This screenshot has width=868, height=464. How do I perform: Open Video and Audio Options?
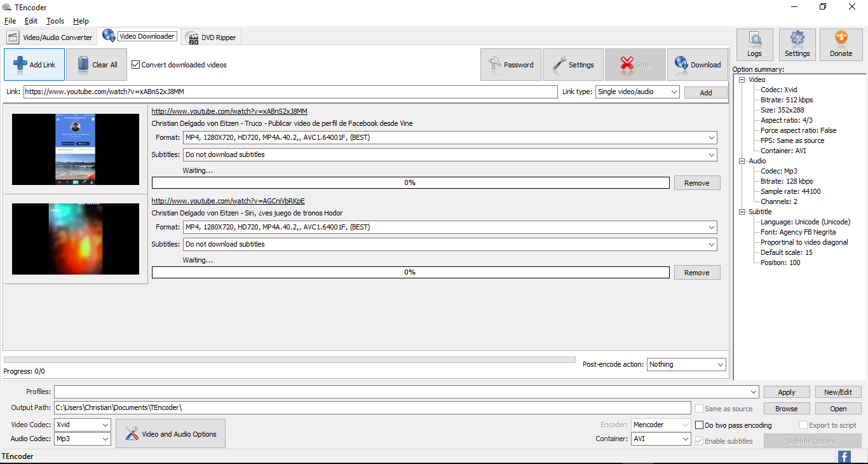[170, 433]
